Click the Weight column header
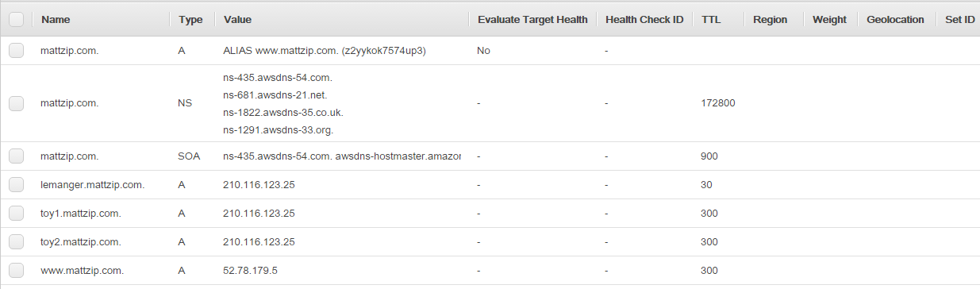This screenshot has width=980, height=289. tap(830, 19)
